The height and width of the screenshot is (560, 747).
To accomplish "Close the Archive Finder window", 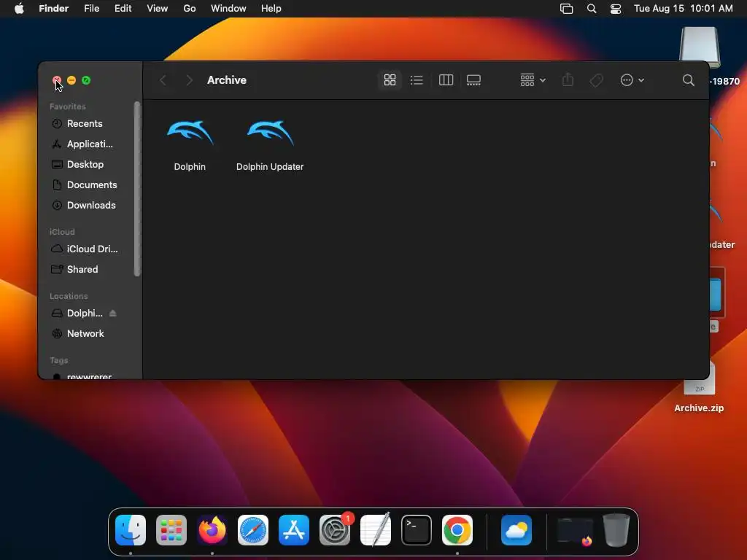I will (57, 80).
